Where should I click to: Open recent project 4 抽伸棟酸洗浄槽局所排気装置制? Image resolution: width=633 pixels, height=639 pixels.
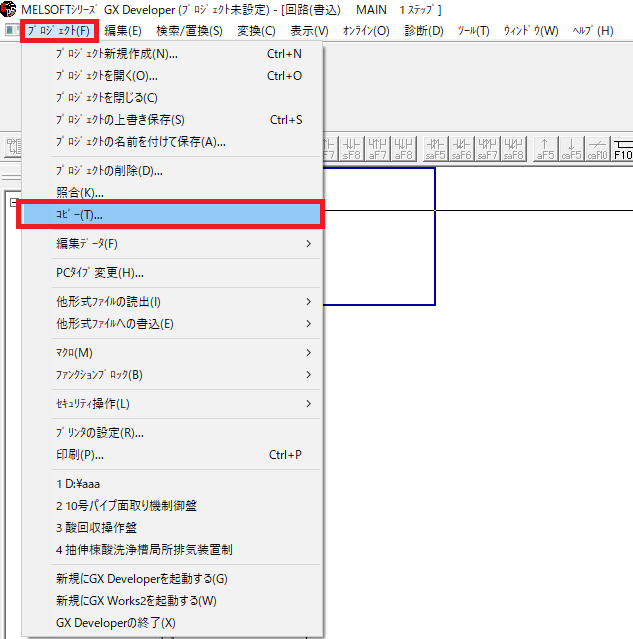[172, 550]
